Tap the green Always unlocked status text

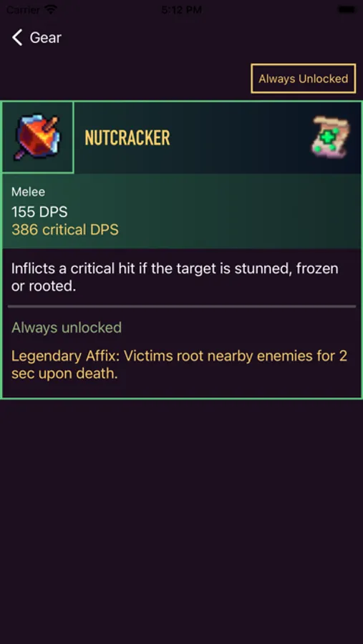pos(67,328)
